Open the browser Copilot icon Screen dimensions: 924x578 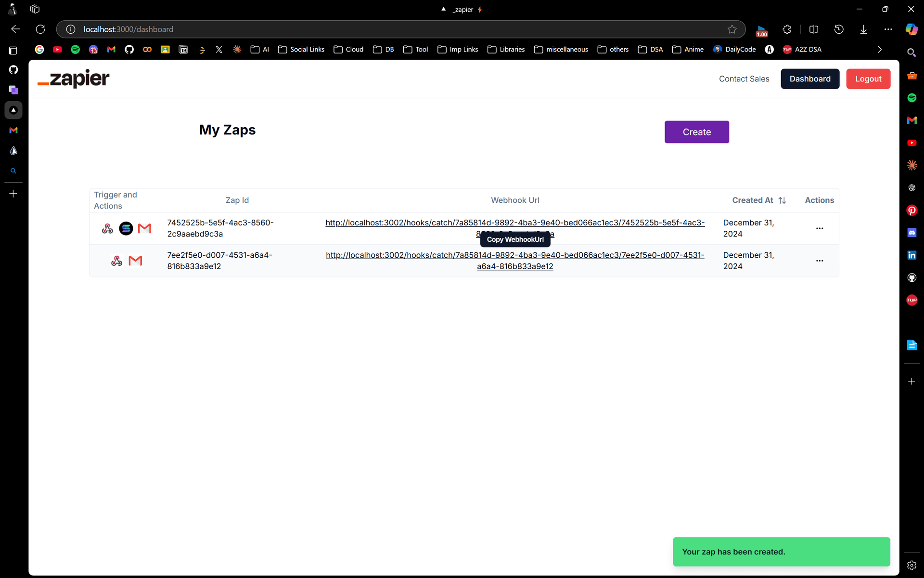[912, 29]
